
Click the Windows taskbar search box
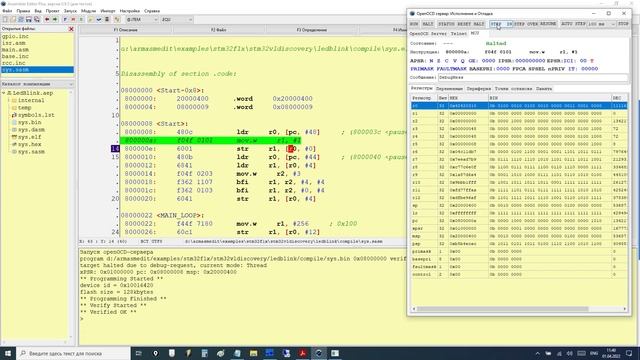(x=73, y=353)
